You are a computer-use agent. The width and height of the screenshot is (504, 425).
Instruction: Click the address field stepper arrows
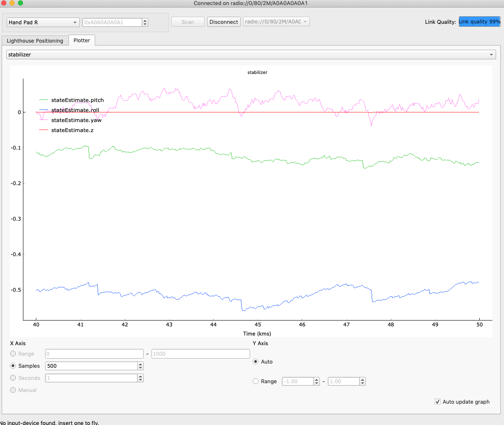pyautogui.click(x=145, y=23)
